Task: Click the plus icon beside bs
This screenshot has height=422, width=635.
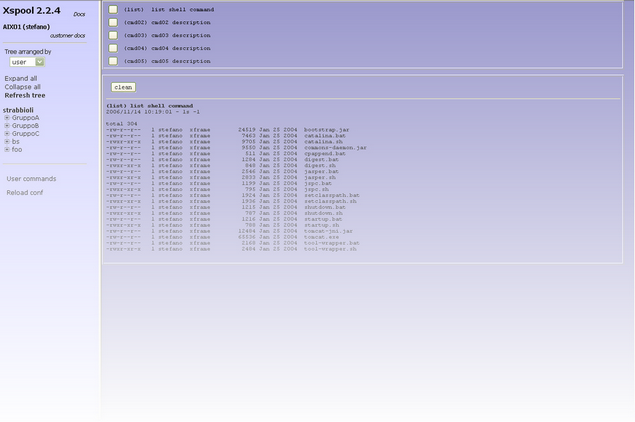Action: [x=7, y=141]
